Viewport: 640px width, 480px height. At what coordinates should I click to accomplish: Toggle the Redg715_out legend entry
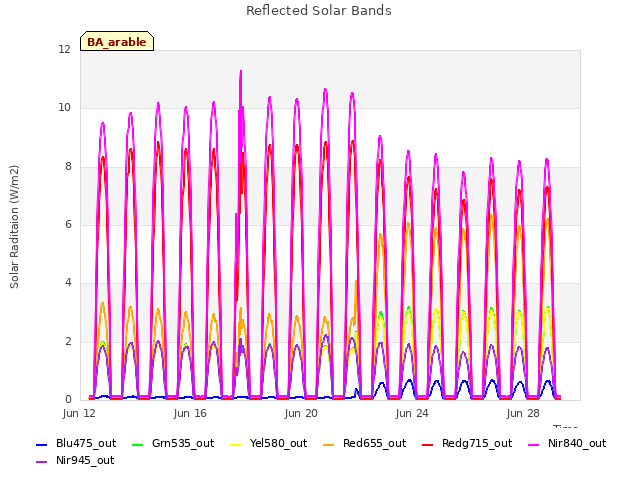click(x=467, y=443)
